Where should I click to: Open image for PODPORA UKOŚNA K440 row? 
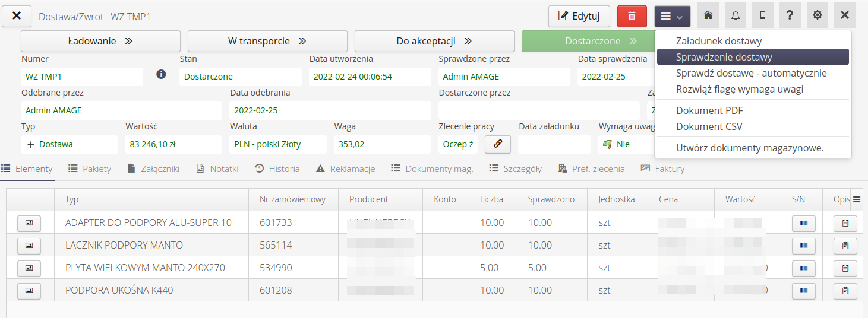coord(29,291)
